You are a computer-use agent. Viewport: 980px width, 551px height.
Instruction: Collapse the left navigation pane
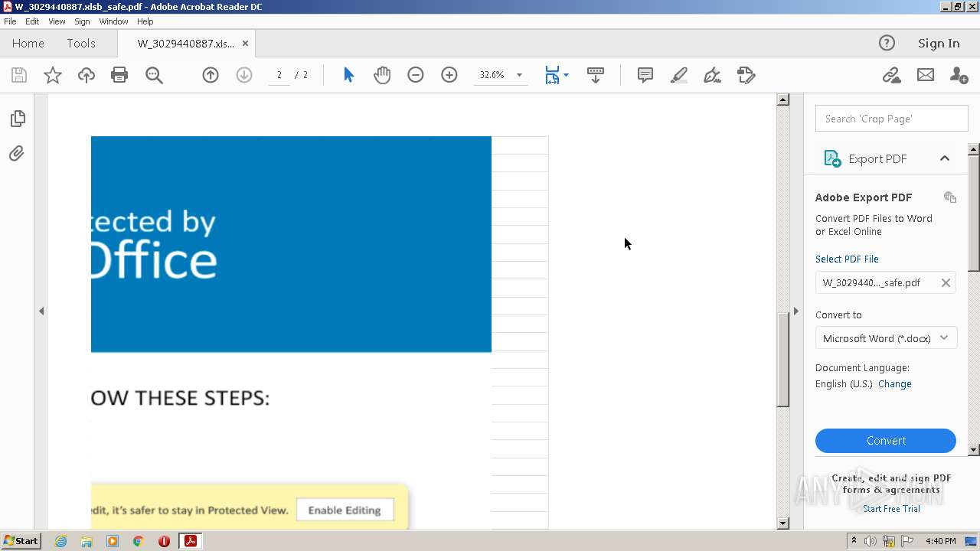pyautogui.click(x=41, y=311)
